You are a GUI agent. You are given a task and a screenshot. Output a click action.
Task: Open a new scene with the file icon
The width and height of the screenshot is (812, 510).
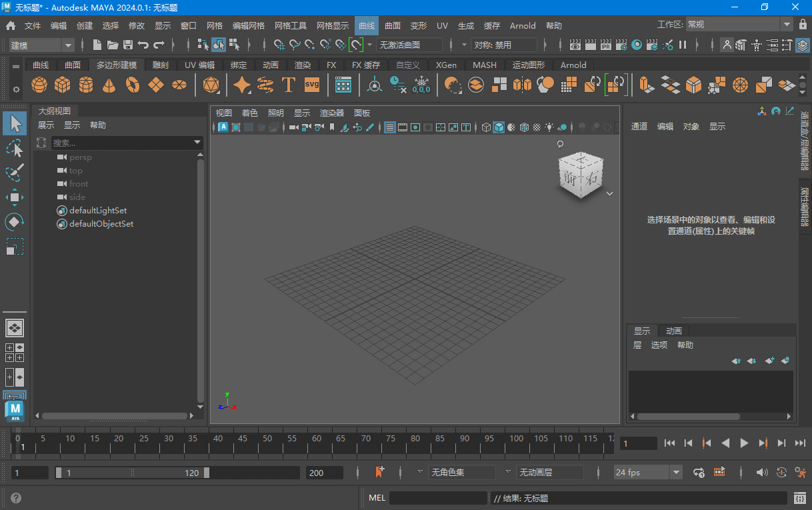(97, 45)
